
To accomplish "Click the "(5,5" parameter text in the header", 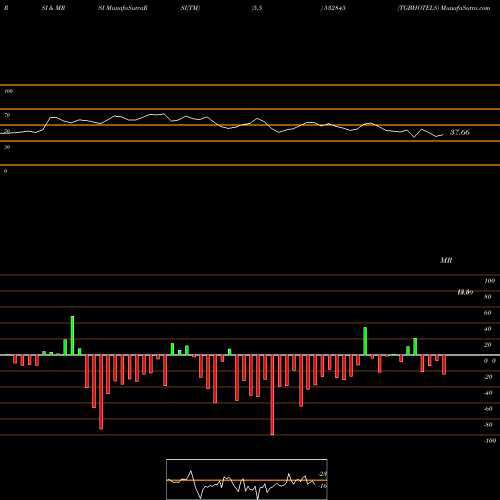I will 257,8.
